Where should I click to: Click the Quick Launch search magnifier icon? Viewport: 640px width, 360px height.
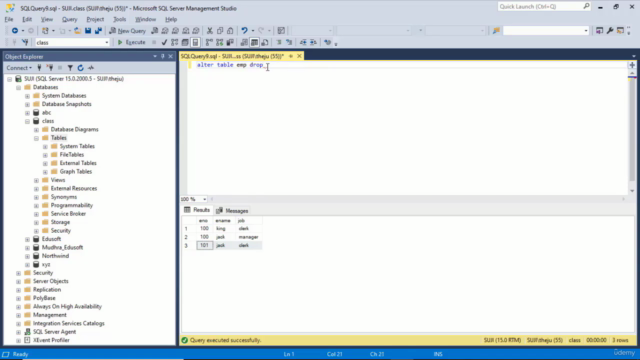coord(586,6)
